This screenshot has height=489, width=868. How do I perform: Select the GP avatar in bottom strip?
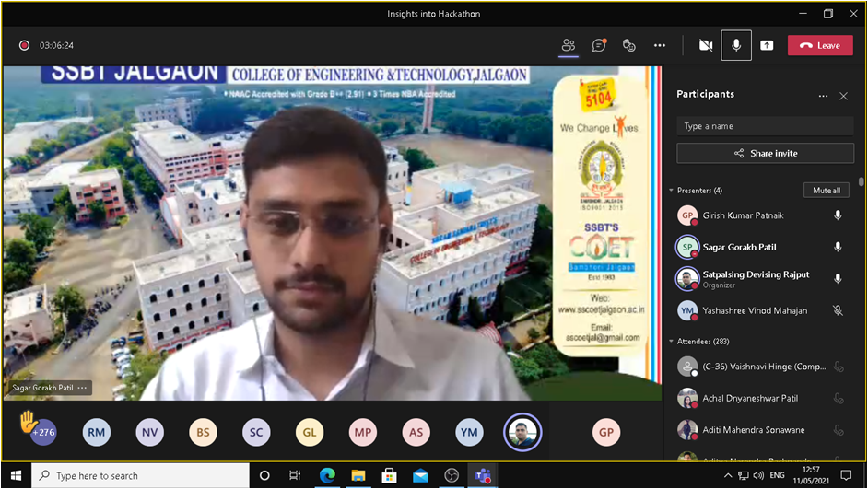pyautogui.click(x=606, y=433)
